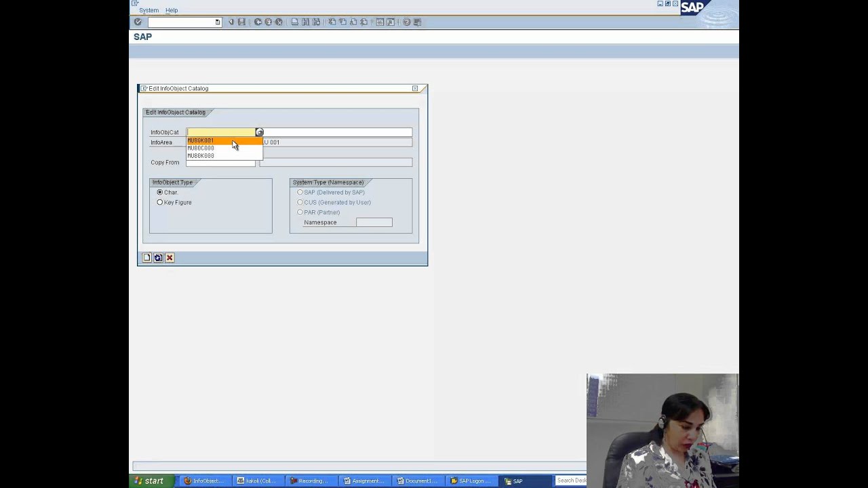Open the command field history dropdown
Screen dimensions: 868x488
click(218, 22)
